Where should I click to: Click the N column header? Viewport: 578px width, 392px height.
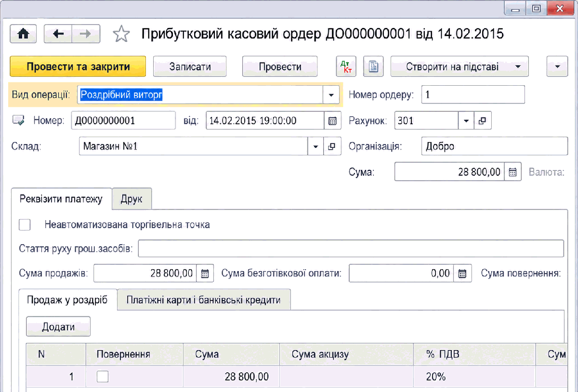(56, 354)
